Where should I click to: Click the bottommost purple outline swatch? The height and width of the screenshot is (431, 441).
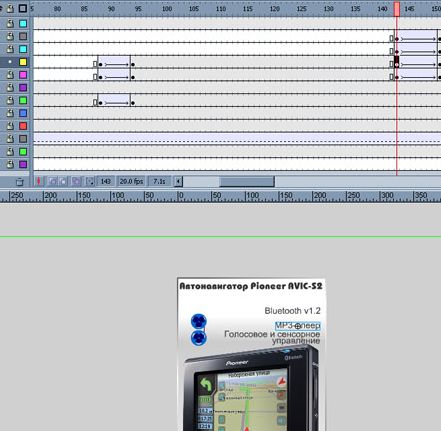(23, 164)
